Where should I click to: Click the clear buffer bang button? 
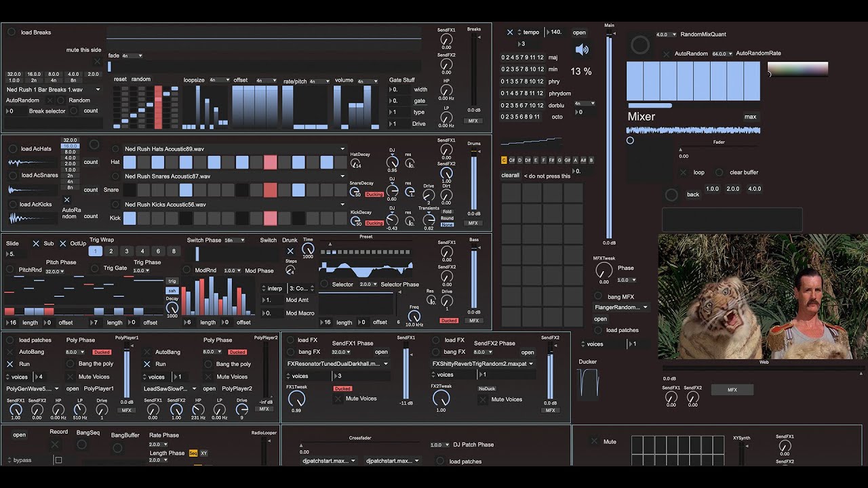(719, 172)
